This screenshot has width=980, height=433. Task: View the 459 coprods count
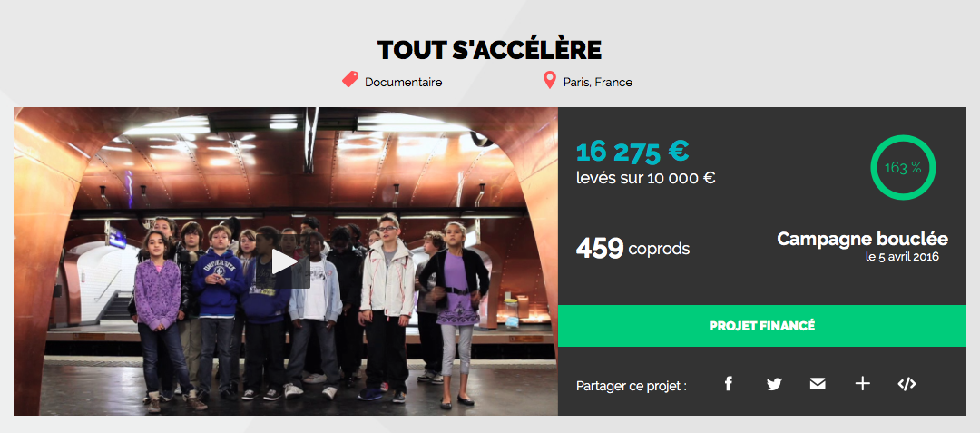pyautogui.click(x=632, y=249)
